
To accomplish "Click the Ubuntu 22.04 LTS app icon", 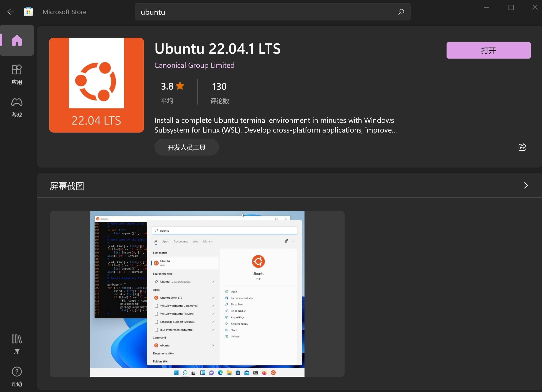I will 96,85.
